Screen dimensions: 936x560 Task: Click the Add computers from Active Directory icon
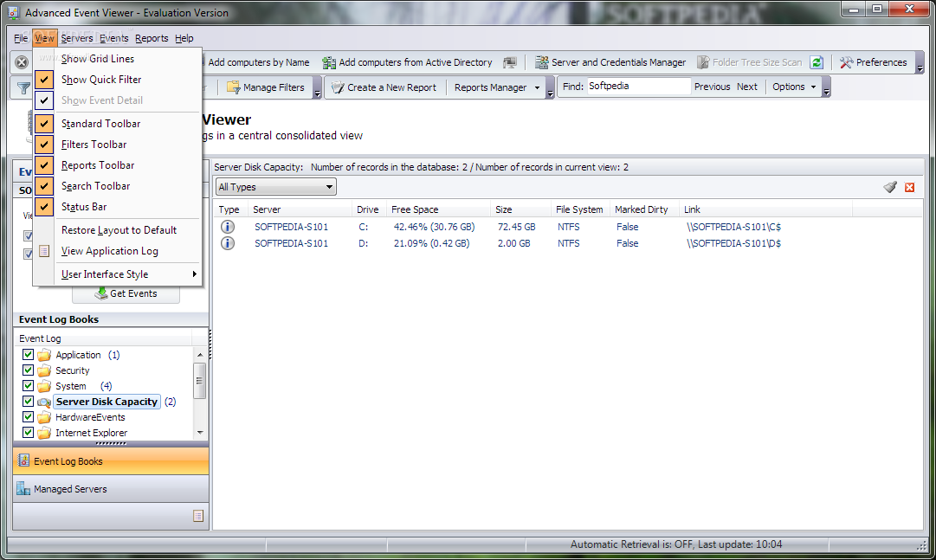[329, 62]
